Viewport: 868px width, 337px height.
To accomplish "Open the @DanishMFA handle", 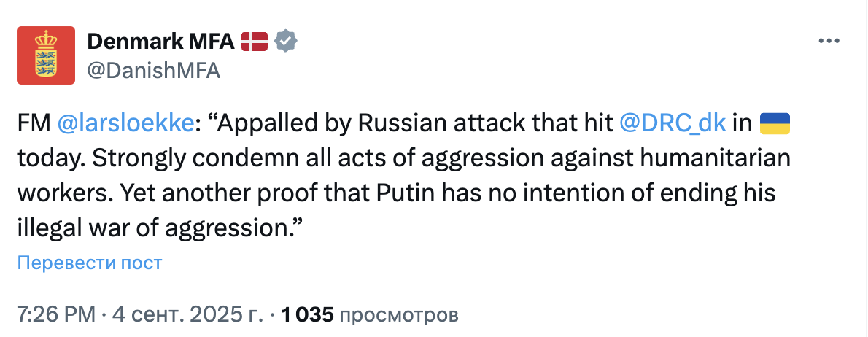I will click(x=154, y=70).
